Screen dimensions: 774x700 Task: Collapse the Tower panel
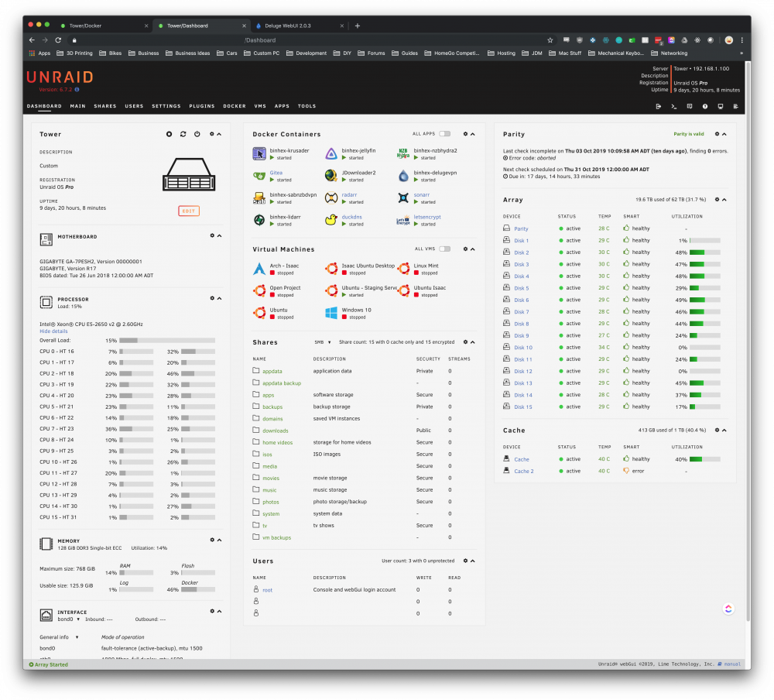pos(219,134)
